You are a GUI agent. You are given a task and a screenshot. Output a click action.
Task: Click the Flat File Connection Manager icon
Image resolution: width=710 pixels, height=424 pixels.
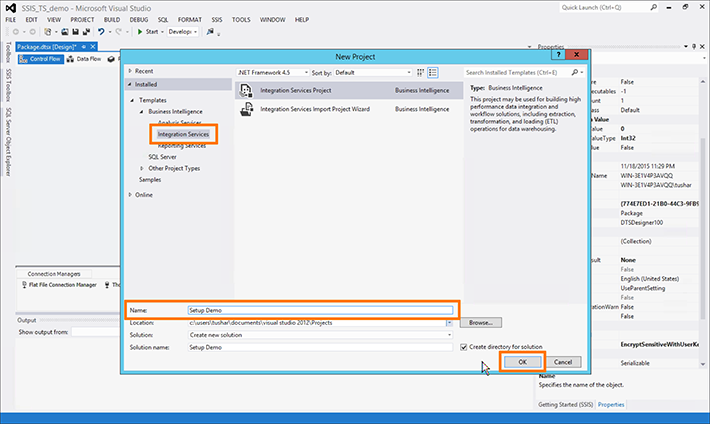coord(24,285)
